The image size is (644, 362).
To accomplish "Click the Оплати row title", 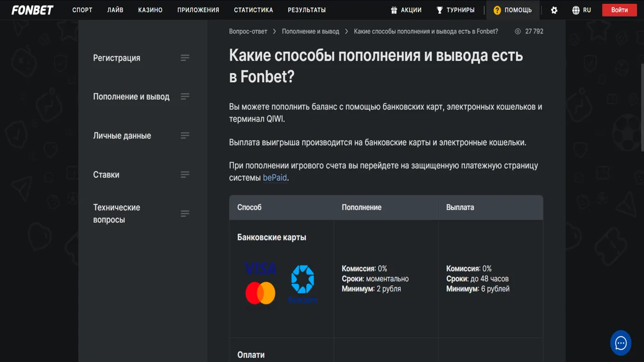I will [251, 355].
